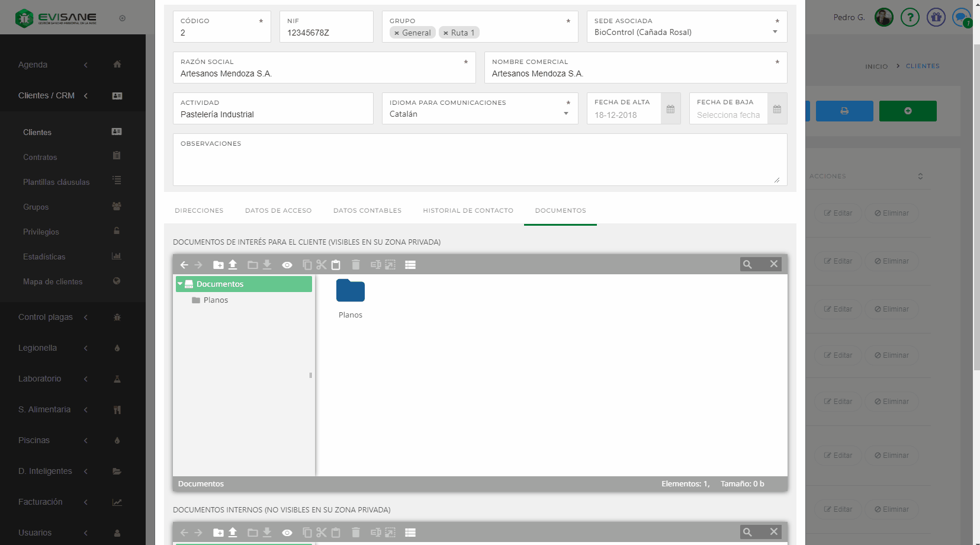Collapse the Documentos tree node

[180, 284]
